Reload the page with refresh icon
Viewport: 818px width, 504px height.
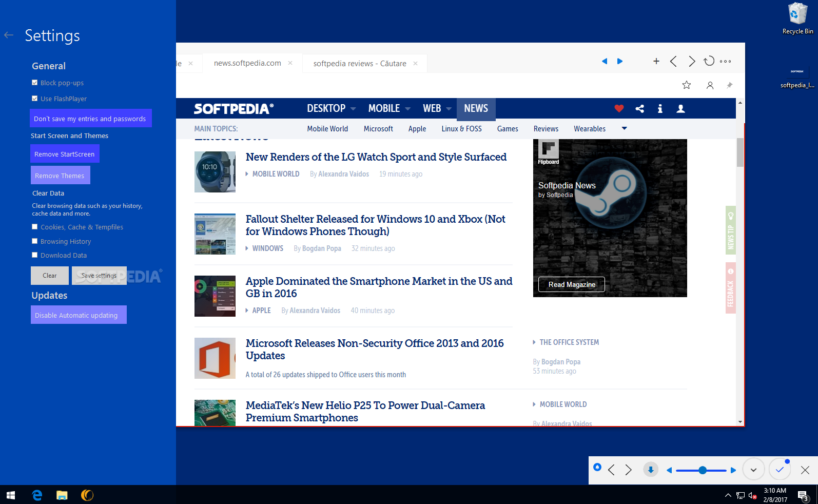tap(709, 61)
